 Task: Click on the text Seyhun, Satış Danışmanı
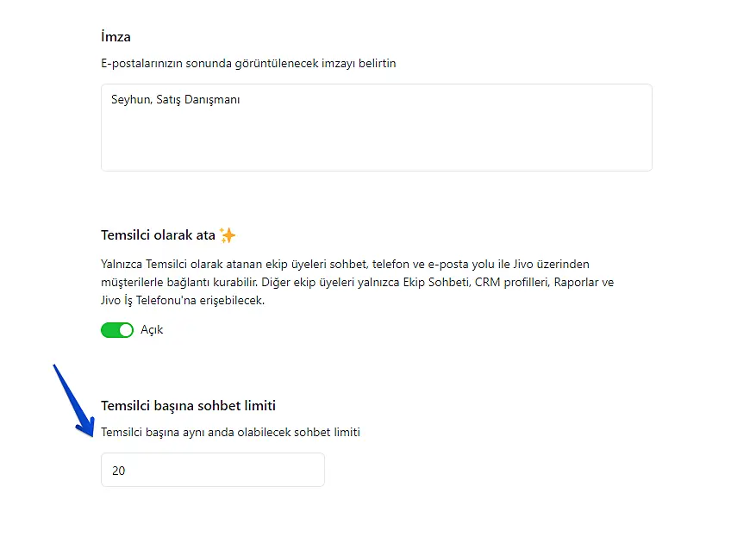click(176, 100)
